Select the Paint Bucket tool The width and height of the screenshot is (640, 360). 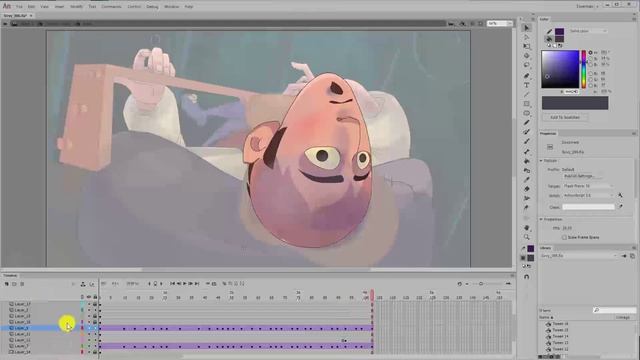(527, 161)
